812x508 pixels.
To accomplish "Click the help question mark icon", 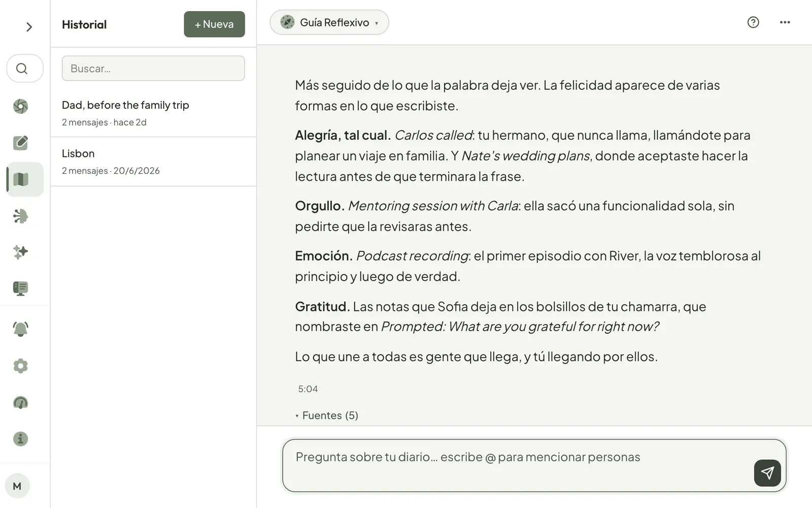I will pyautogui.click(x=753, y=22).
